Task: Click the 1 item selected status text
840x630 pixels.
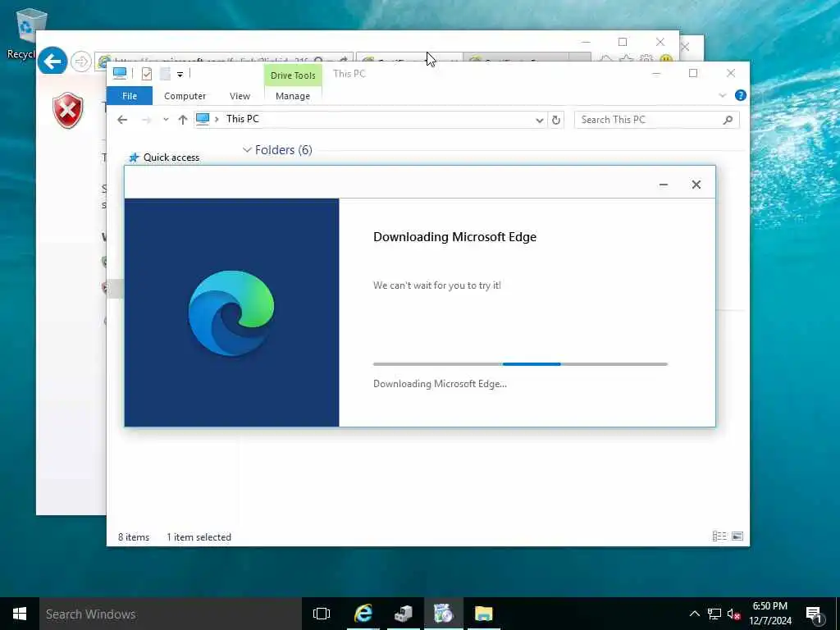Action: click(x=199, y=536)
